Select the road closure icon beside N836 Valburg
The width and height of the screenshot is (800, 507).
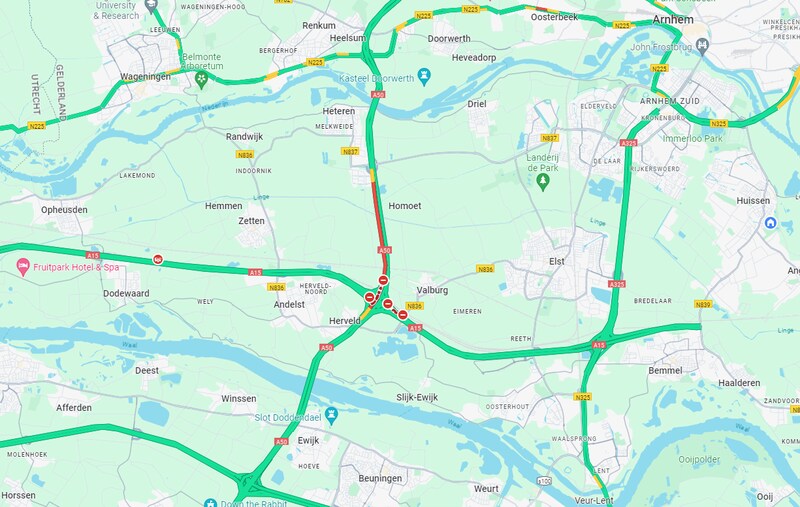click(x=403, y=315)
